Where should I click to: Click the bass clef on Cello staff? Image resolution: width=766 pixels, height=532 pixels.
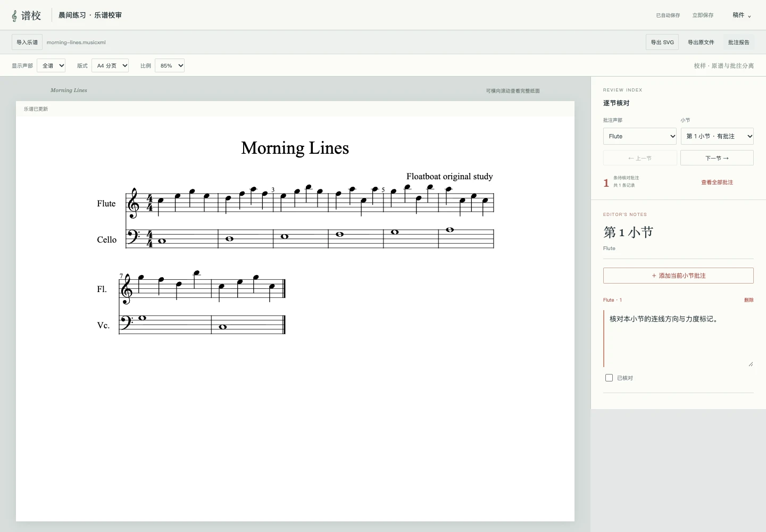click(x=134, y=236)
